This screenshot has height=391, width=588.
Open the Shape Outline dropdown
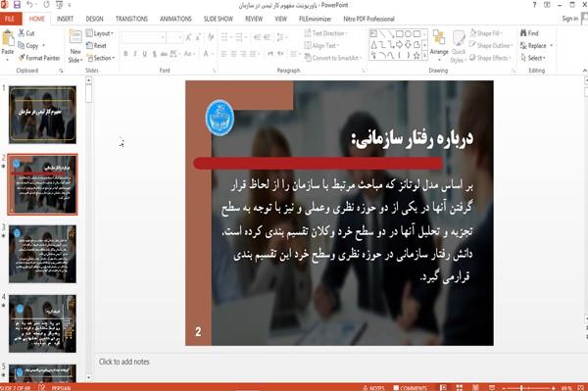click(491, 45)
